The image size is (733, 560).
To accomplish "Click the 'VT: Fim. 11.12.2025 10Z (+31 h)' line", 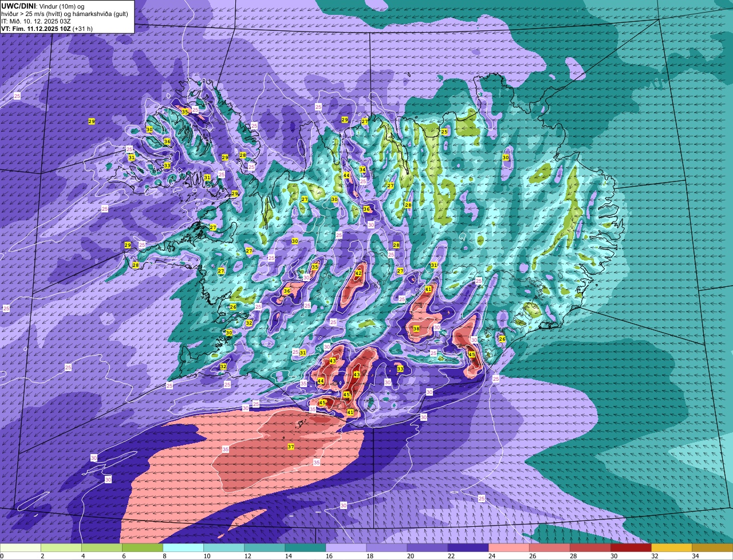I will point(47,29).
